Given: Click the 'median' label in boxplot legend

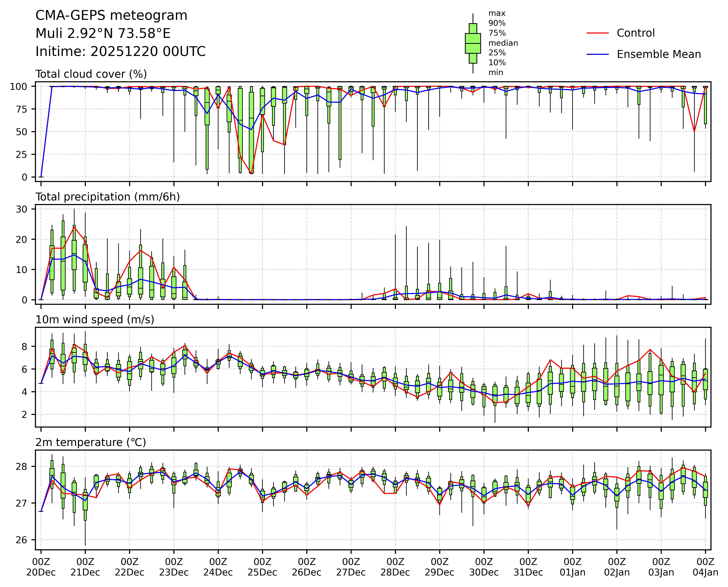Looking at the screenshot, I should pyautogui.click(x=503, y=43).
